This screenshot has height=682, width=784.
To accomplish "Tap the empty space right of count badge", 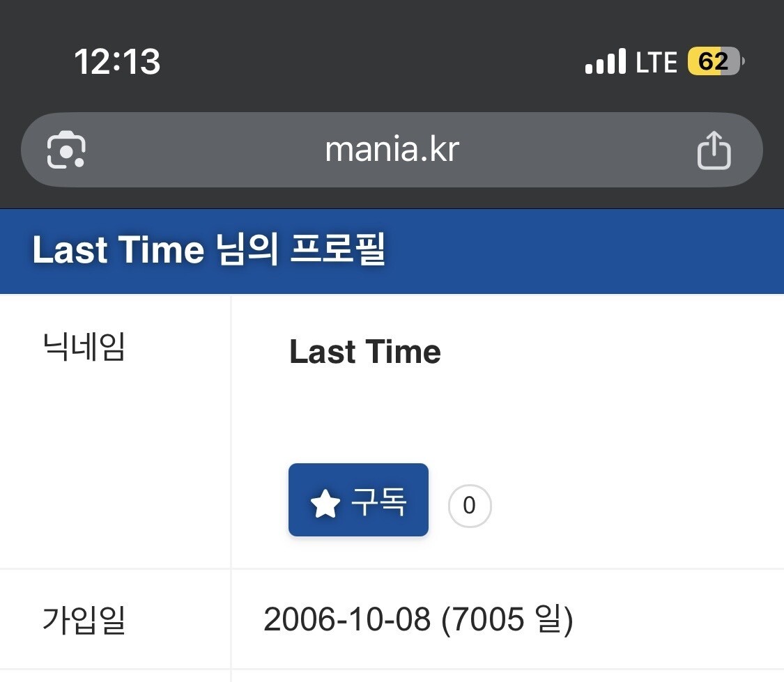I will point(627,506).
